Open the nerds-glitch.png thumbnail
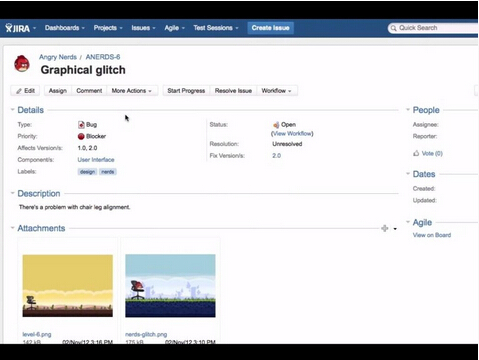The width and height of the screenshot is (479, 360). pyautogui.click(x=170, y=286)
